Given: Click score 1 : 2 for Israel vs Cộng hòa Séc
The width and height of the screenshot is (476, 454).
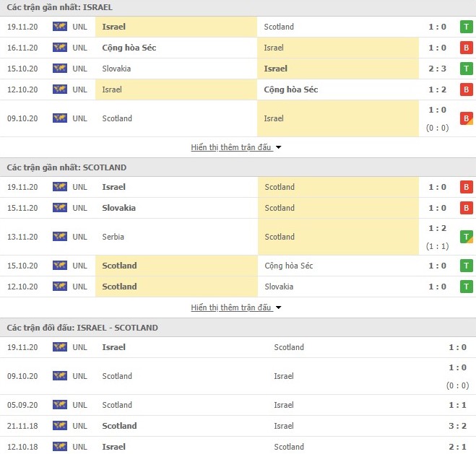Looking at the screenshot, I should coord(438,90).
